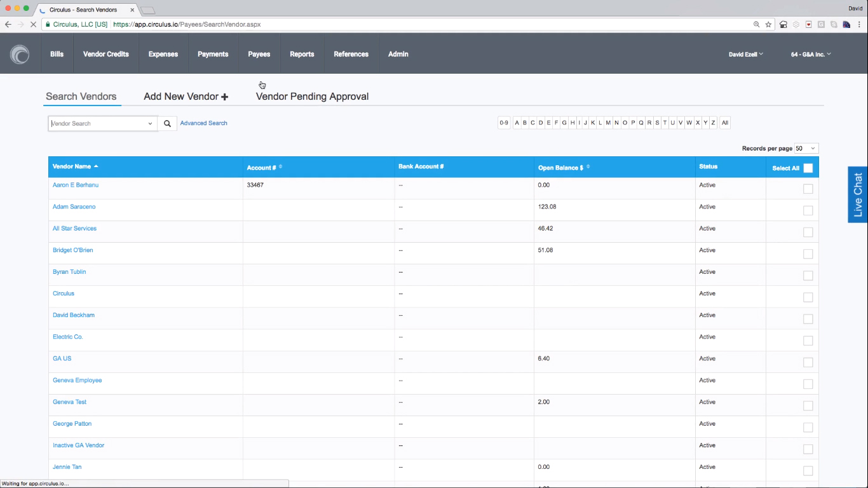Toggle the Select All checkbox
The width and height of the screenshot is (868, 488).
coord(808,168)
